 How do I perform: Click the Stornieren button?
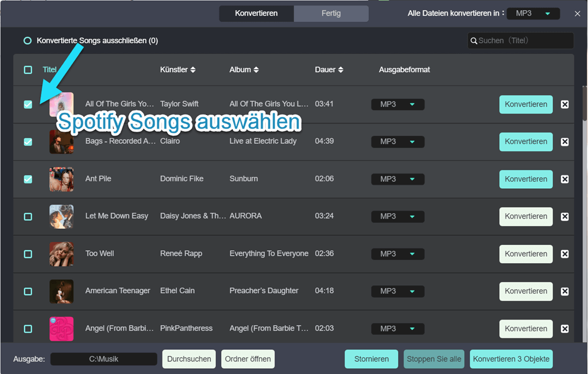pos(372,359)
